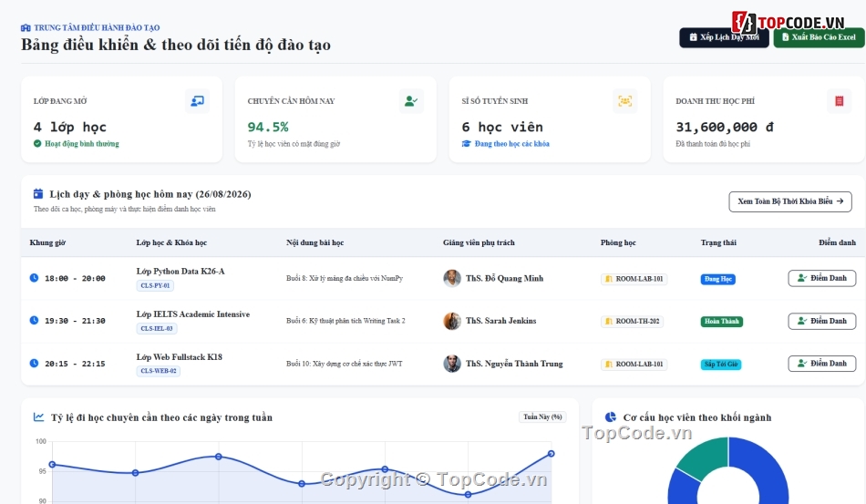Click the ROOM-LAB-101 badge in Web Fullstack row

[634, 365]
